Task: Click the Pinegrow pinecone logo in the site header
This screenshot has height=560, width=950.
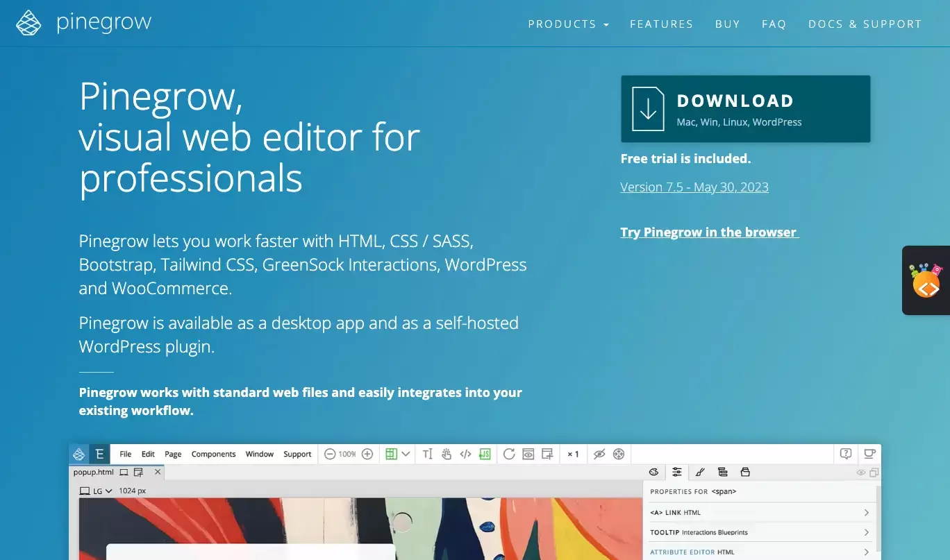Action: point(28,23)
